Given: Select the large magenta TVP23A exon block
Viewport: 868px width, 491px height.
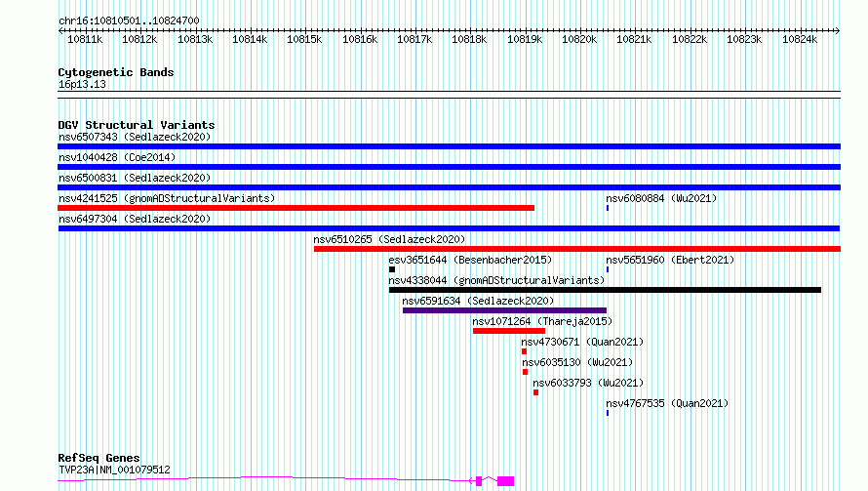Looking at the screenshot, I should pos(505,481).
